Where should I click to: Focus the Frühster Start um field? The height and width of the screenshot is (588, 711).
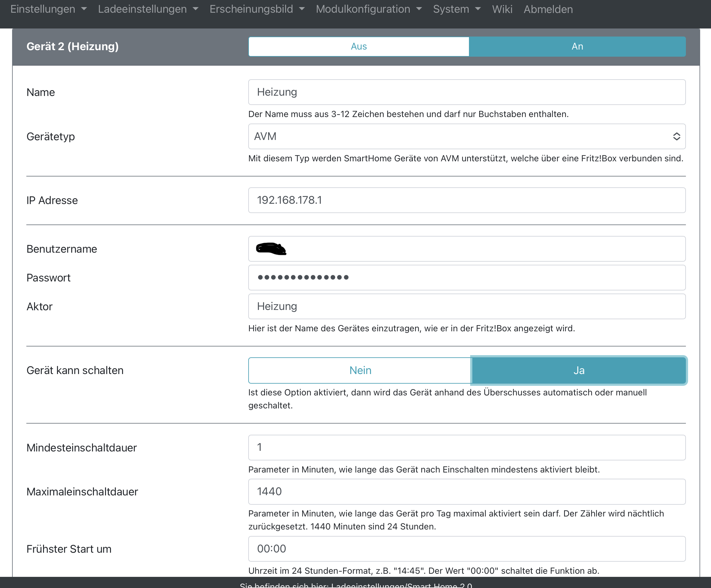tap(466, 548)
